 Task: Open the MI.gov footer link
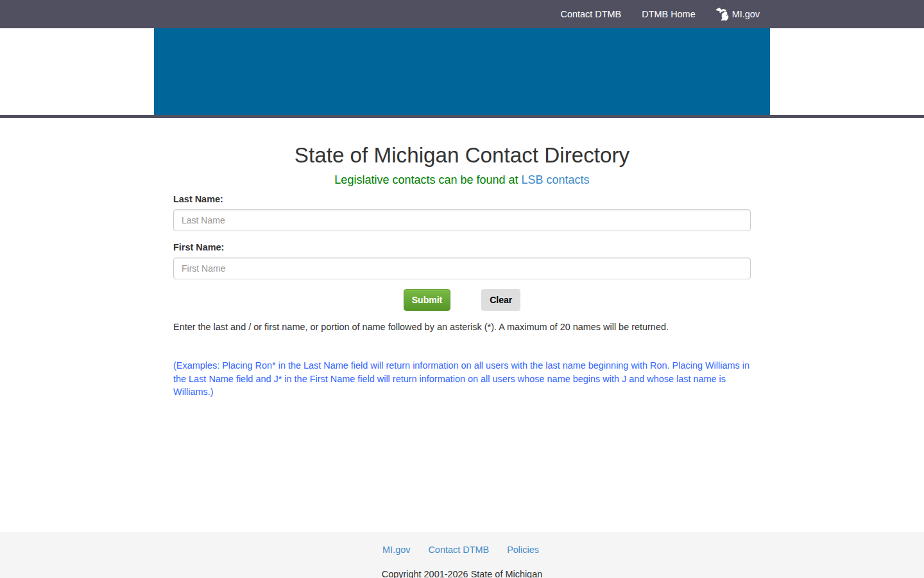[397, 550]
